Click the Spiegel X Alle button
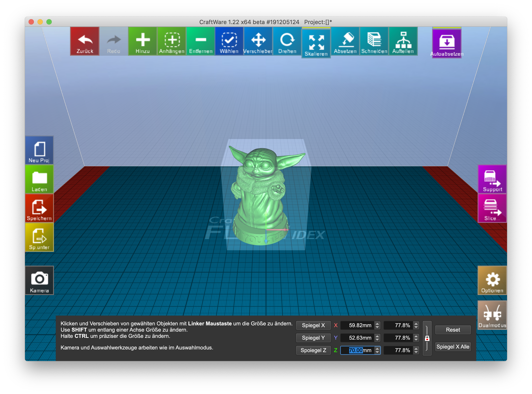This screenshot has width=532, height=394. pos(453,347)
